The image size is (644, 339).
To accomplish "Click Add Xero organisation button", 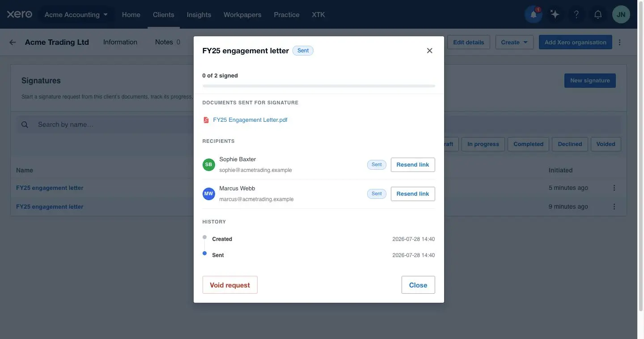I will point(576,42).
